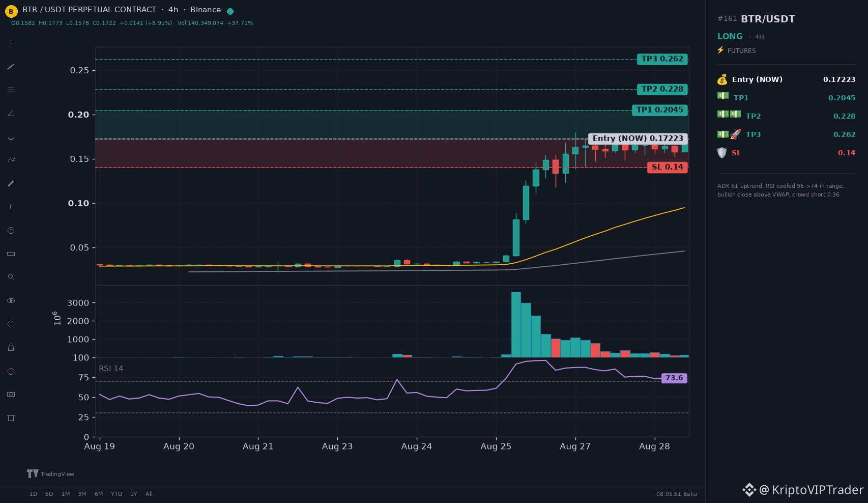The height and width of the screenshot is (503, 868).
Task: Select the text annotation tool
Action: (x=11, y=207)
